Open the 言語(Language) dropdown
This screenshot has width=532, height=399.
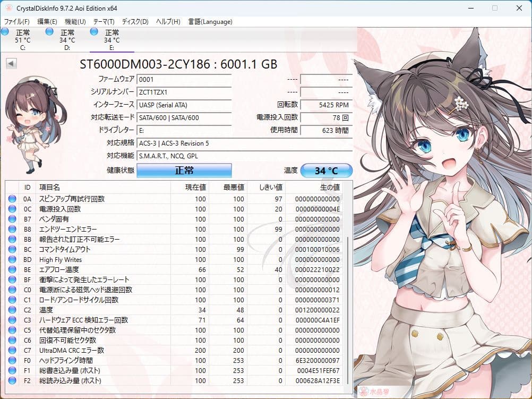pyautogui.click(x=210, y=22)
